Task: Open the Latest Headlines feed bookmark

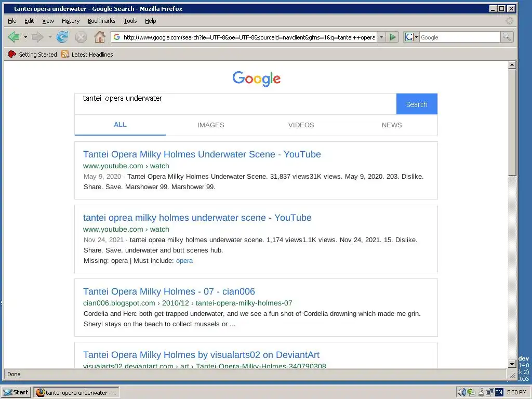Action: pyautogui.click(x=87, y=54)
